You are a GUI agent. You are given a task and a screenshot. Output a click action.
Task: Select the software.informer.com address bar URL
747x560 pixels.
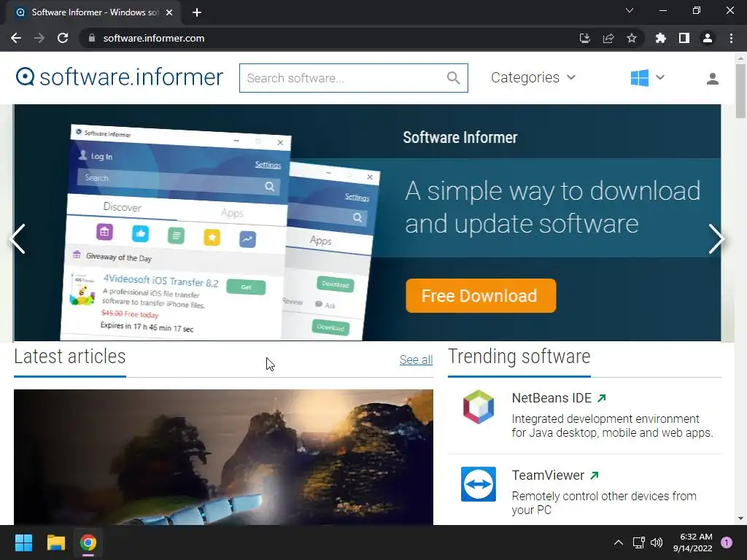click(x=153, y=38)
